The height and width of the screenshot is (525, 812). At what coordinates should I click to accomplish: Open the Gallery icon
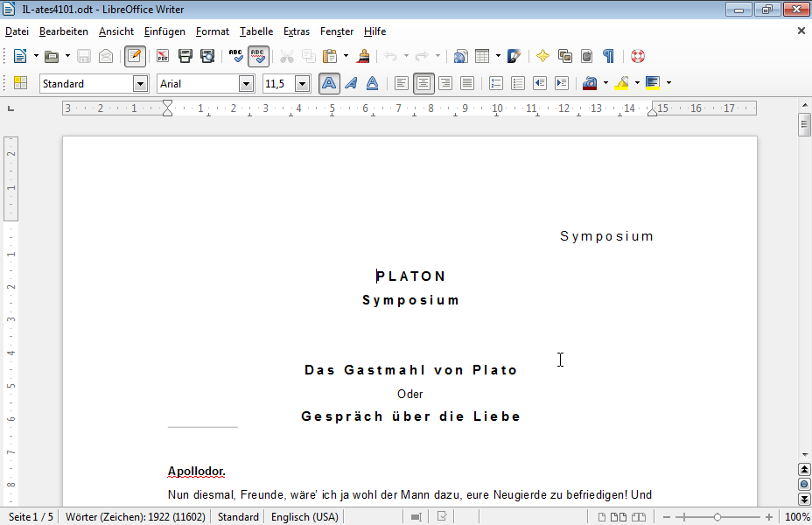(564, 56)
